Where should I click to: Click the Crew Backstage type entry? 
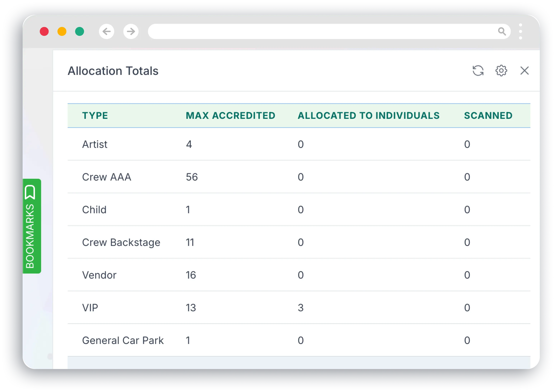click(121, 242)
